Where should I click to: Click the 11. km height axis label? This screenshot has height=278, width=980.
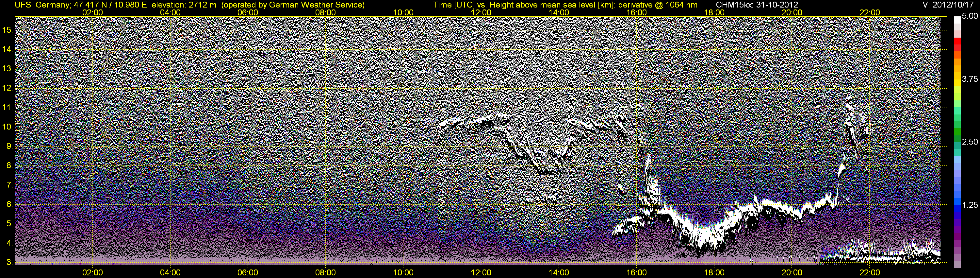[x=7, y=107]
